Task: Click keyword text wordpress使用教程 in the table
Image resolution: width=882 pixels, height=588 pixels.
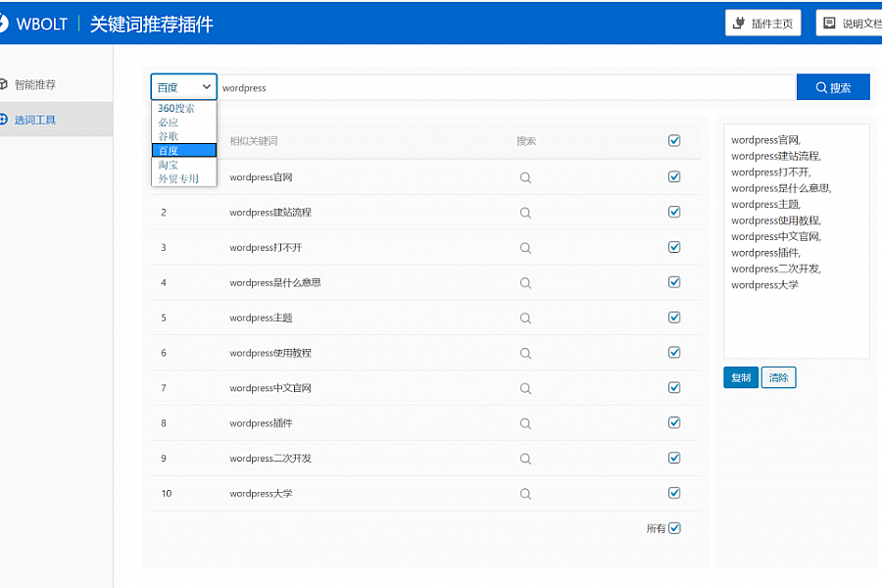Action: [270, 353]
